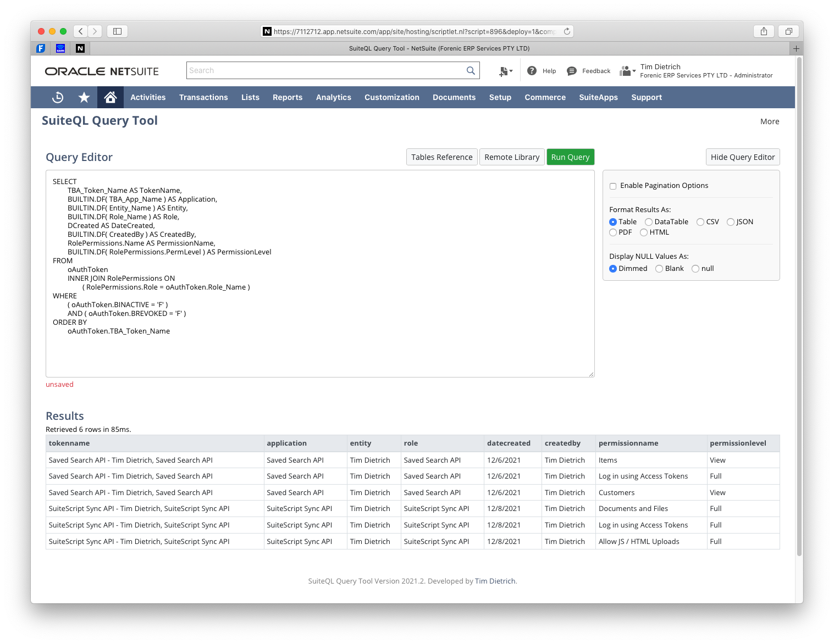The height and width of the screenshot is (644, 834).
Task: Reload the page in address bar
Action: (x=567, y=31)
